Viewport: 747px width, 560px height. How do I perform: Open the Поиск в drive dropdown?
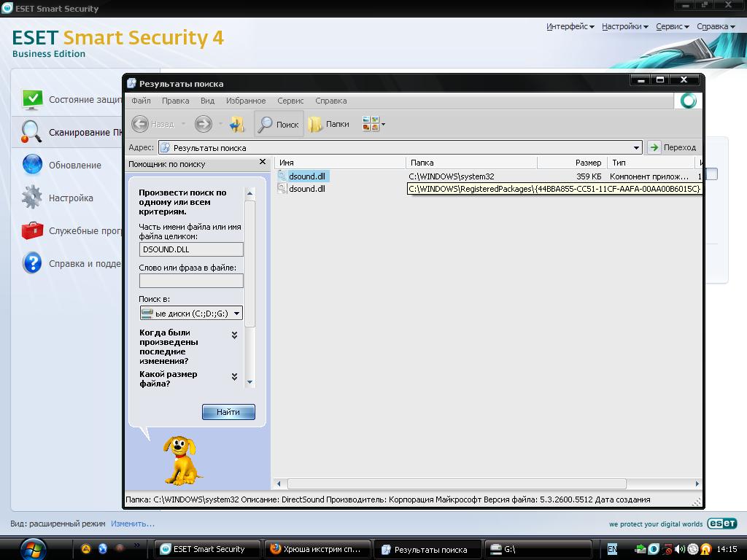(x=237, y=314)
